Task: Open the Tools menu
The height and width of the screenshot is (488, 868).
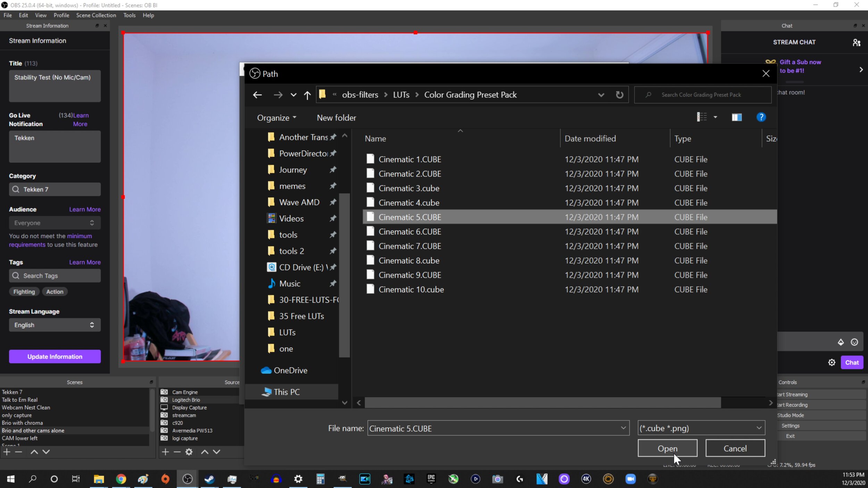Action: [129, 15]
